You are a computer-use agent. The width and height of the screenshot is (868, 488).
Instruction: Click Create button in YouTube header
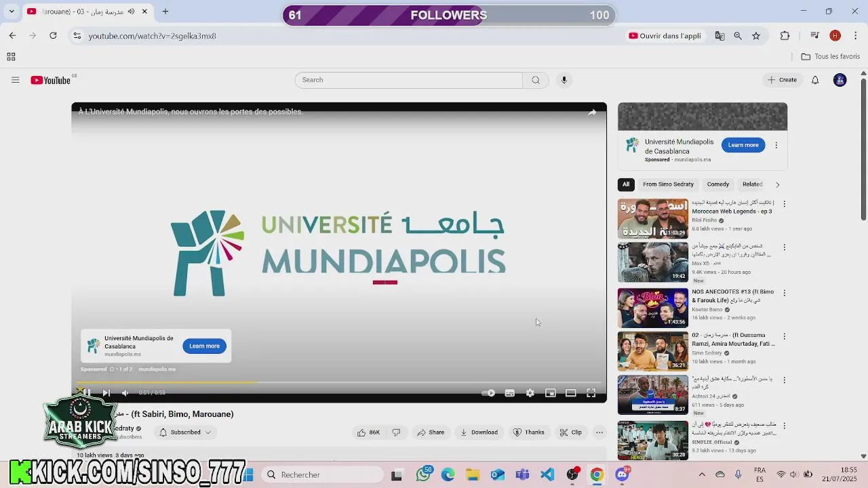click(x=782, y=80)
